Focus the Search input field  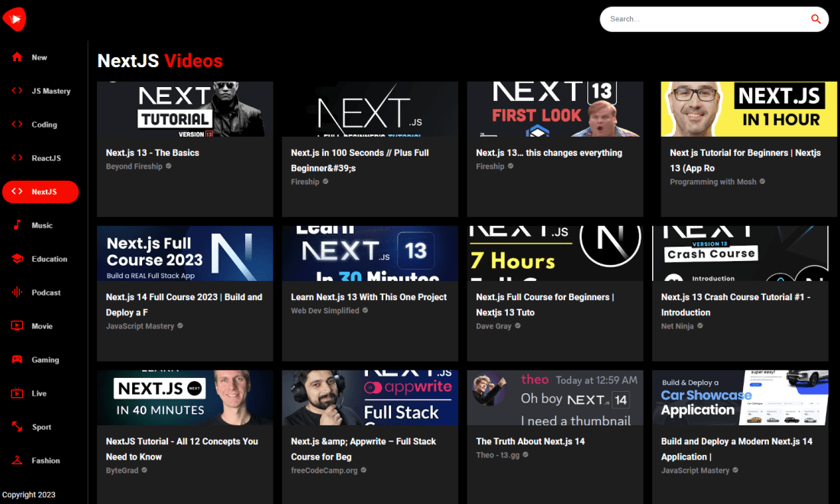coord(707,19)
